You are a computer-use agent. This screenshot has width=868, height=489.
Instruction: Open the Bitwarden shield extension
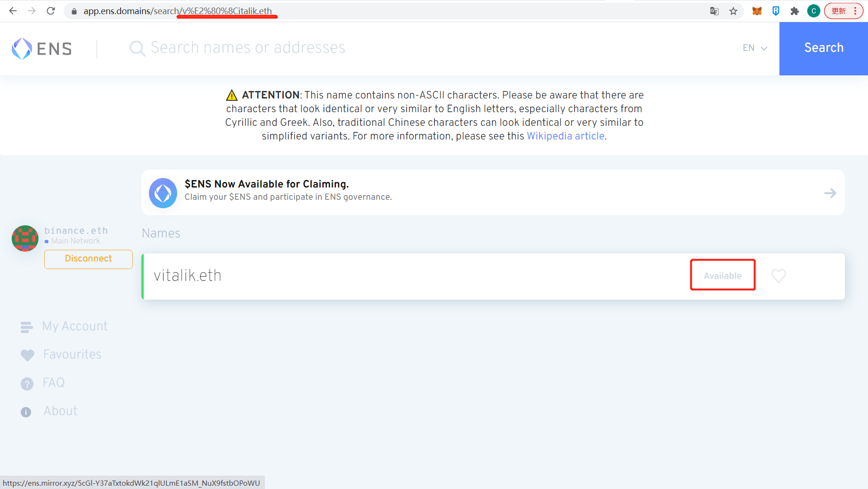776,11
